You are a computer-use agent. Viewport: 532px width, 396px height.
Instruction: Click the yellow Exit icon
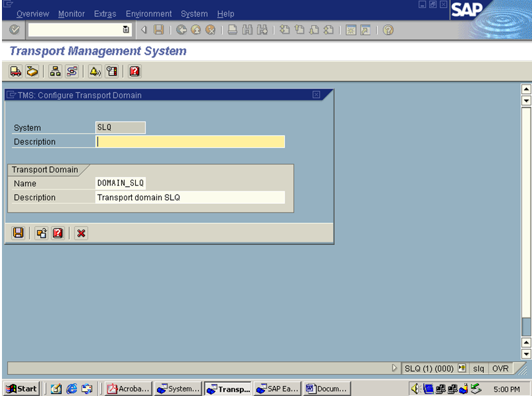[196, 30]
